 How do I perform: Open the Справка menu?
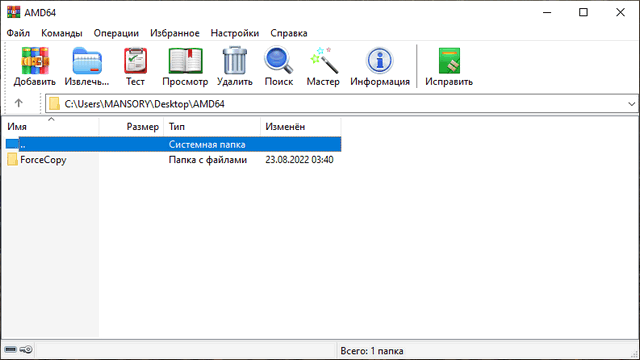click(289, 33)
